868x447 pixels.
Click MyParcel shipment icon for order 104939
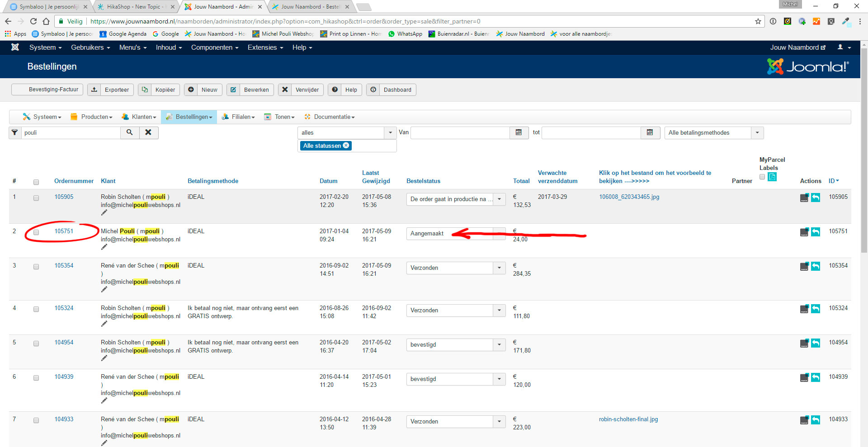pos(804,377)
